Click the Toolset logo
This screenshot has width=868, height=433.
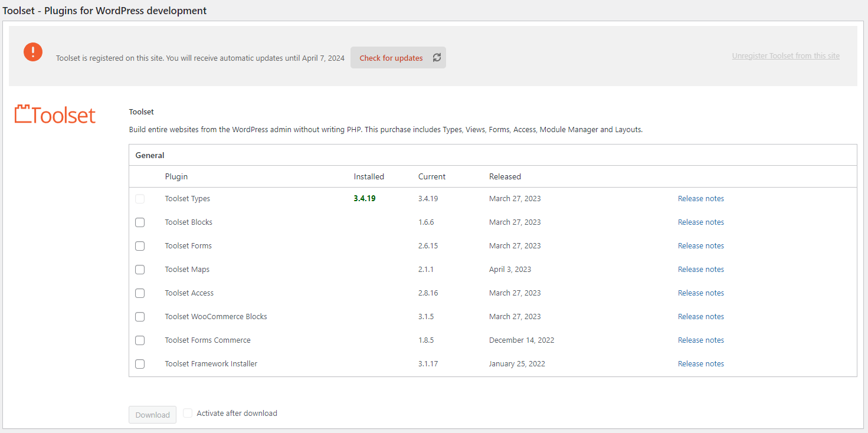55,114
